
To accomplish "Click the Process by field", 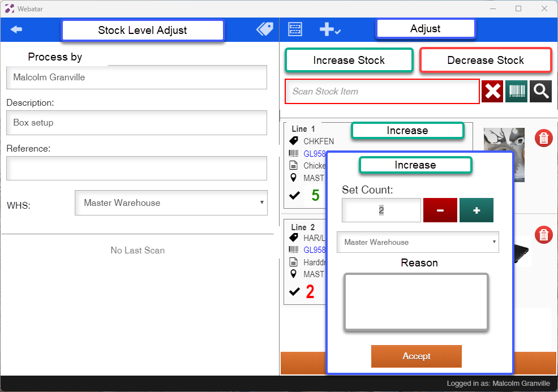I will pyautogui.click(x=136, y=77).
